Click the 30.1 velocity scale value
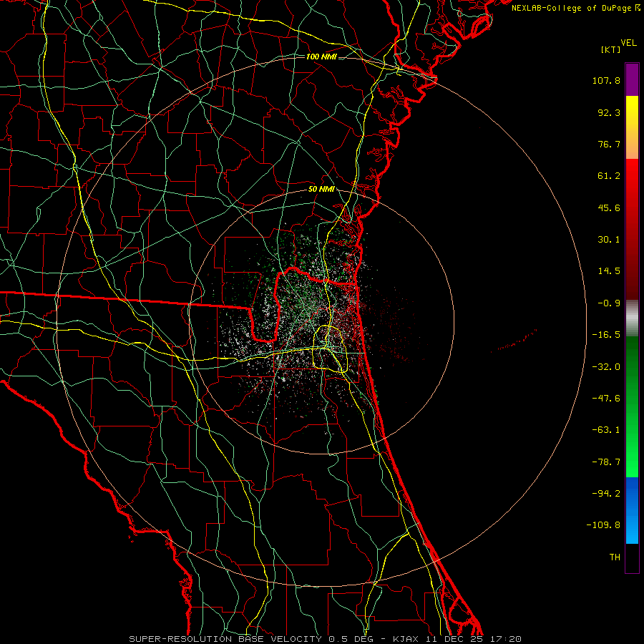Screen dimensions: 644x644 point(609,240)
